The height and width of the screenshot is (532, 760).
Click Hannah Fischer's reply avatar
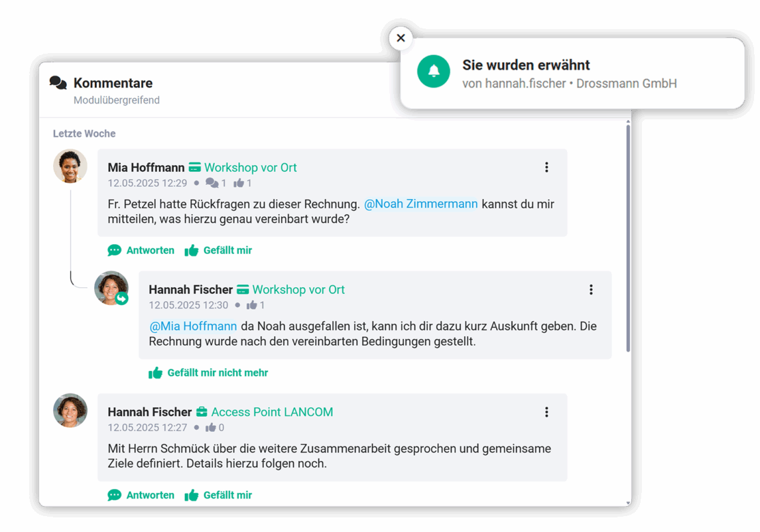click(111, 288)
